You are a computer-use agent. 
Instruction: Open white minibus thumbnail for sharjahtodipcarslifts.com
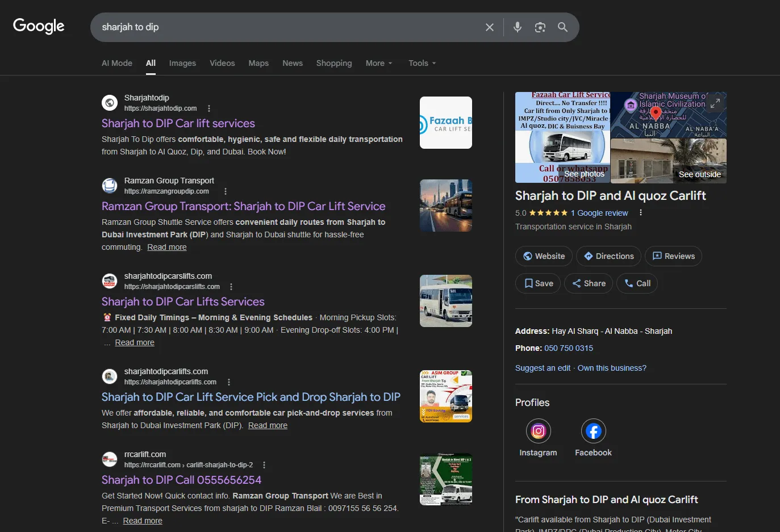point(446,301)
